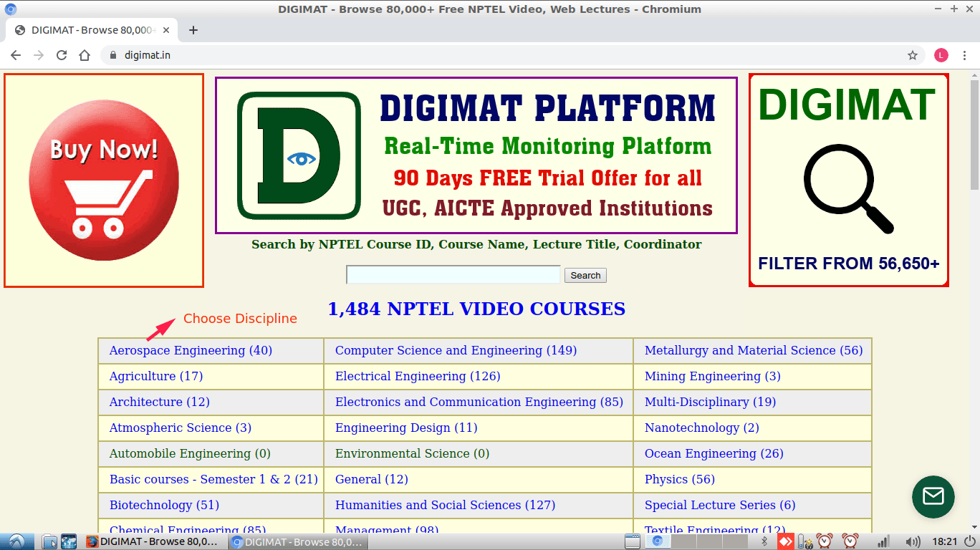Select the DIGIMAT browser tab
Viewport: 980px width, 550px height.
92,30
